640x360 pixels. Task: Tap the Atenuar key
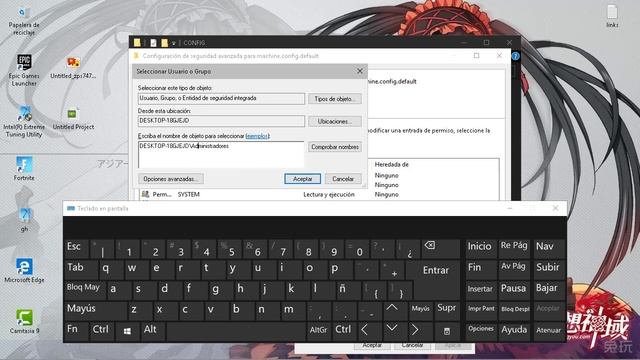pyautogui.click(x=548, y=330)
